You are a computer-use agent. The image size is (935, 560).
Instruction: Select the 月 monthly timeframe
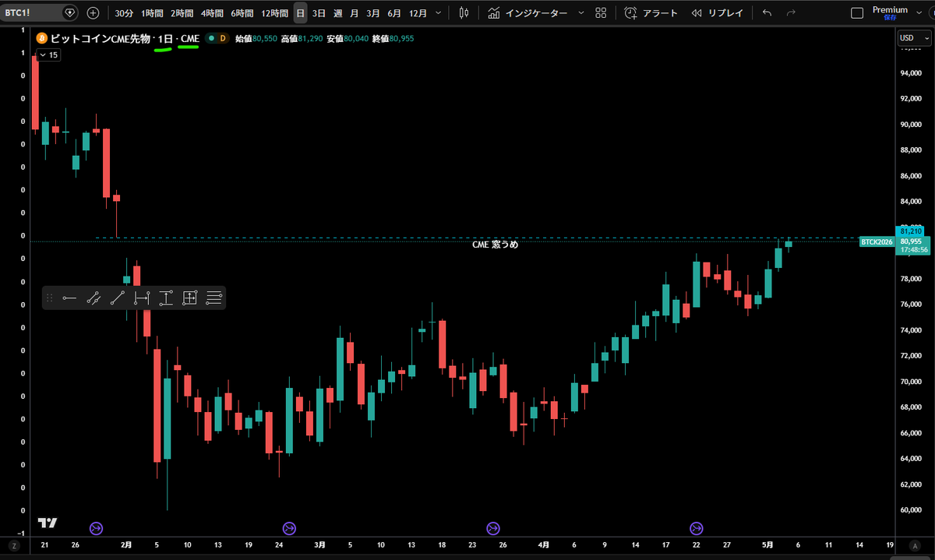click(355, 13)
